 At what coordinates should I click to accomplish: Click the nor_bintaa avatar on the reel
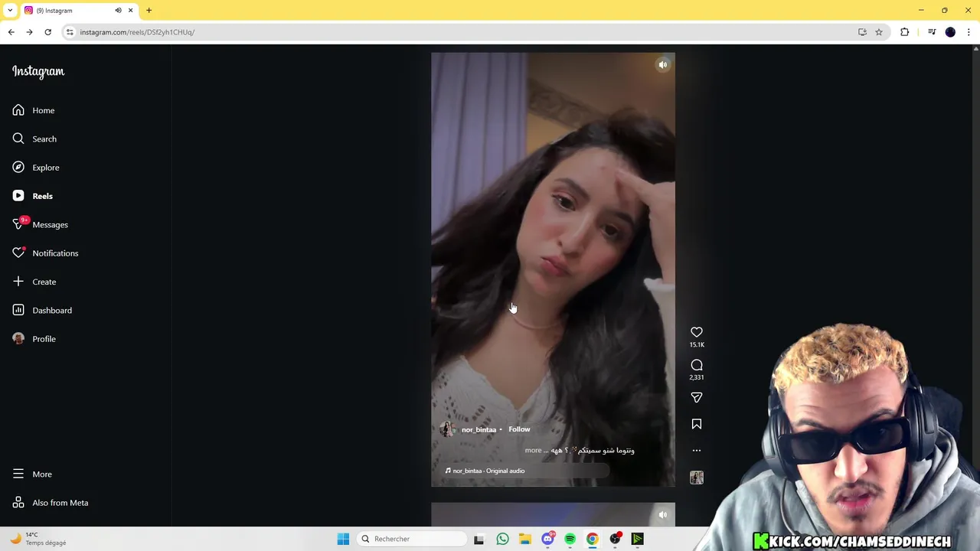tap(447, 429)
